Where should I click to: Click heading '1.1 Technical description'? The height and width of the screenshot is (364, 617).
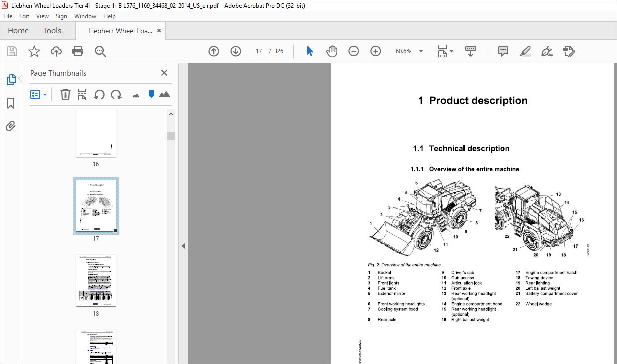pyautogui.click(x=461, y=148)
